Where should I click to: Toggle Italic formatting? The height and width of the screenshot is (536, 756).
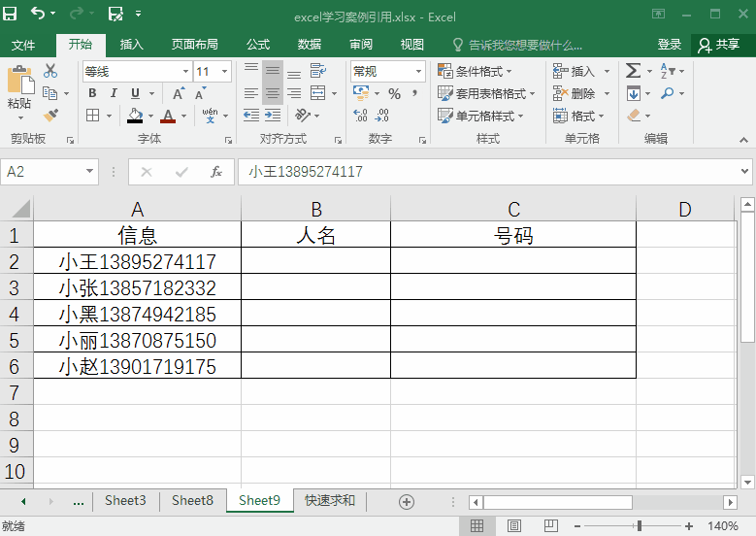(x=114, y=93)
